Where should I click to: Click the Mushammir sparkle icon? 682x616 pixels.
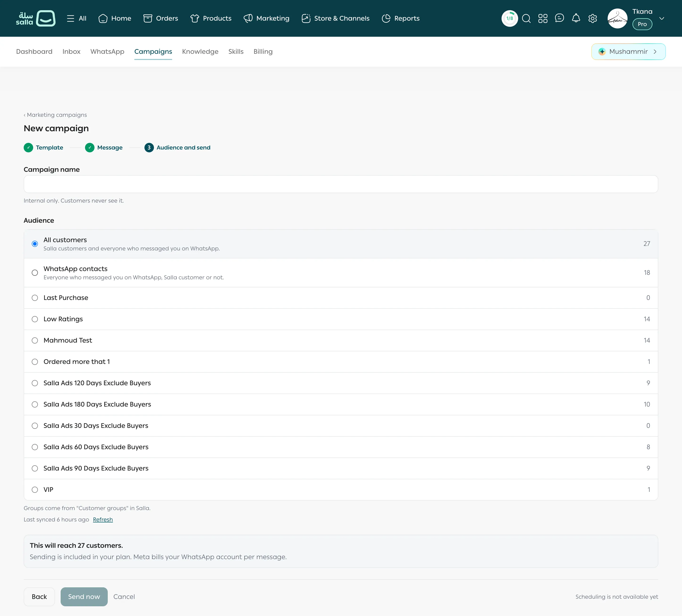[602, 51]
